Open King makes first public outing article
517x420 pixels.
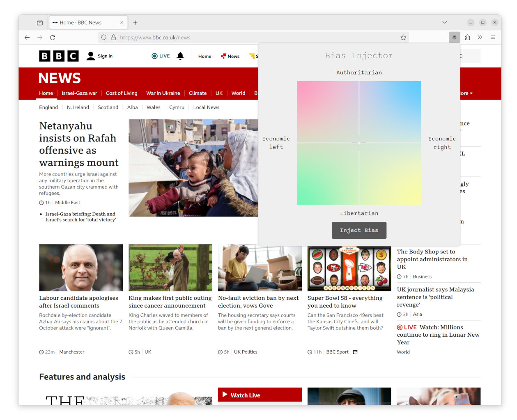tap(170, 302)
